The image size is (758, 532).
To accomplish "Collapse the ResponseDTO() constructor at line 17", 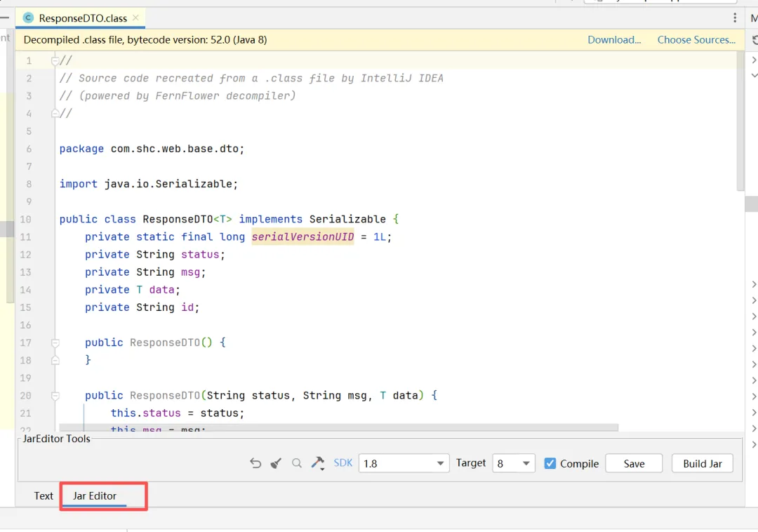I will [55, 343].
